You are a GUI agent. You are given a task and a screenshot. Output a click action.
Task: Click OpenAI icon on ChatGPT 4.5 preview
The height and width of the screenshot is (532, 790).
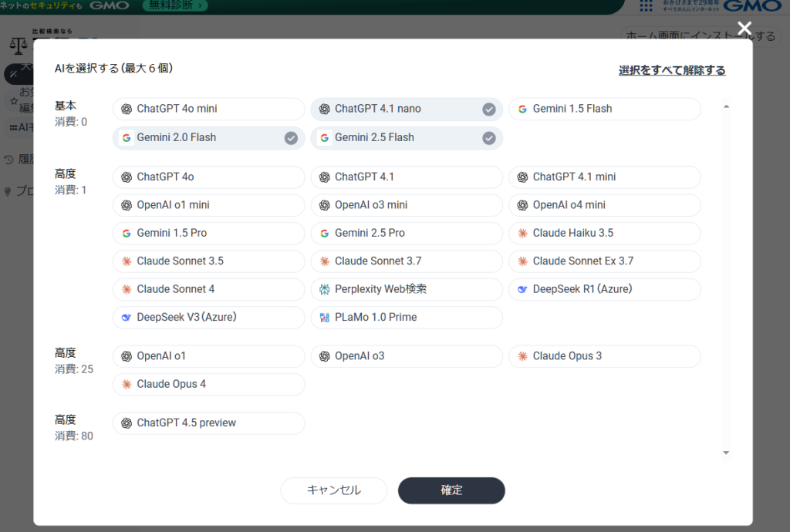click(127, 423)
